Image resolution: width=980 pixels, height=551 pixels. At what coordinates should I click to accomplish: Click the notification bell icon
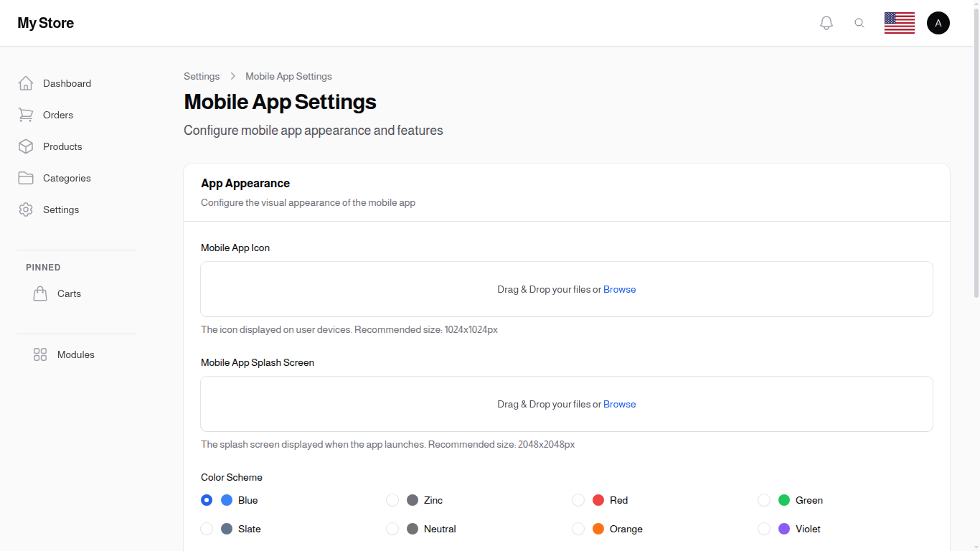tap(826, 22)
